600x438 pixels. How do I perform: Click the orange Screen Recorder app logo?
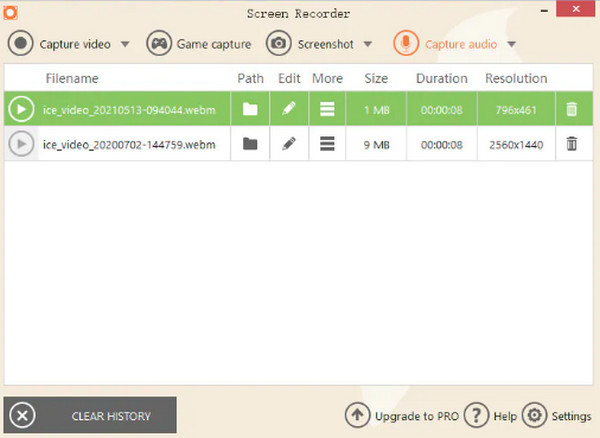pos(10,12)
